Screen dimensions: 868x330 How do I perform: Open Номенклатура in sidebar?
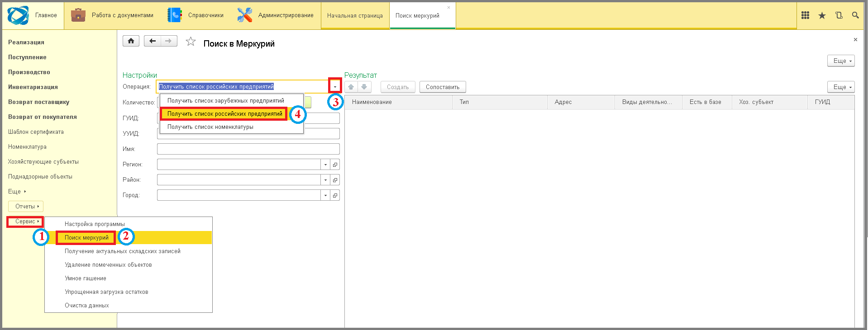click(27, 147)
